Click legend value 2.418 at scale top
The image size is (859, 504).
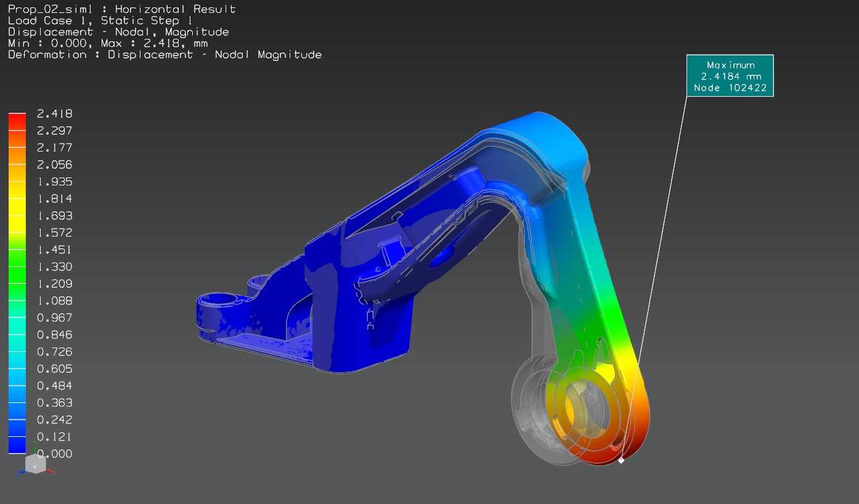(x=54, y=113)
